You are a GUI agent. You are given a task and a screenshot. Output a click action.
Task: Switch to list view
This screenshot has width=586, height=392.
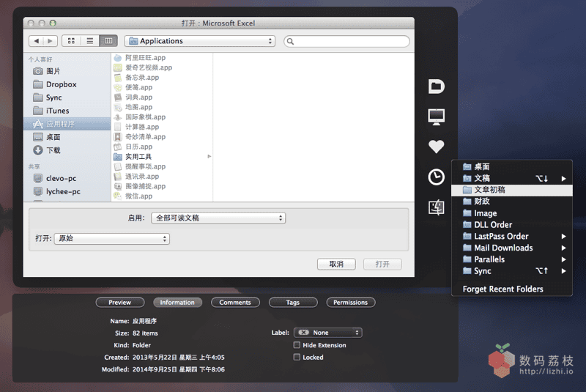tap(89, 41)
